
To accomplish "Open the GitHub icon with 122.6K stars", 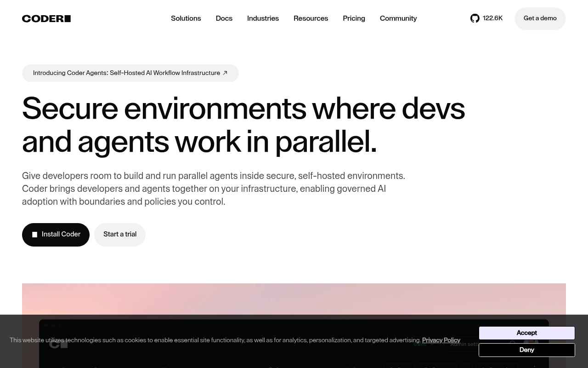I will (x=475, y=18).
